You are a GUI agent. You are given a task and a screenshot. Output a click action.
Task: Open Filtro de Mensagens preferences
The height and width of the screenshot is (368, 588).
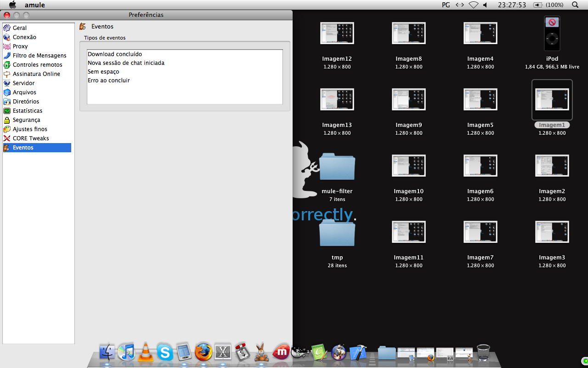(39, 56)
